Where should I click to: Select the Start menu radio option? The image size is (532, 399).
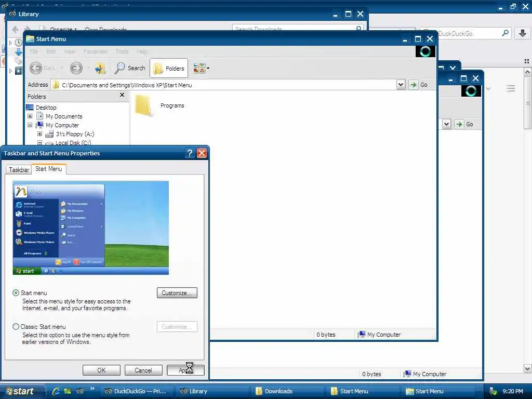click(16, 292)
